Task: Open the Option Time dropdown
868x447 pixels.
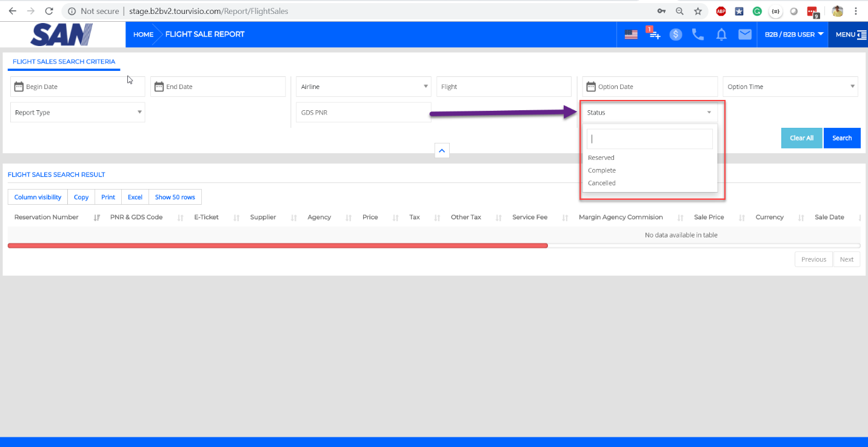Action: [790, 87]
